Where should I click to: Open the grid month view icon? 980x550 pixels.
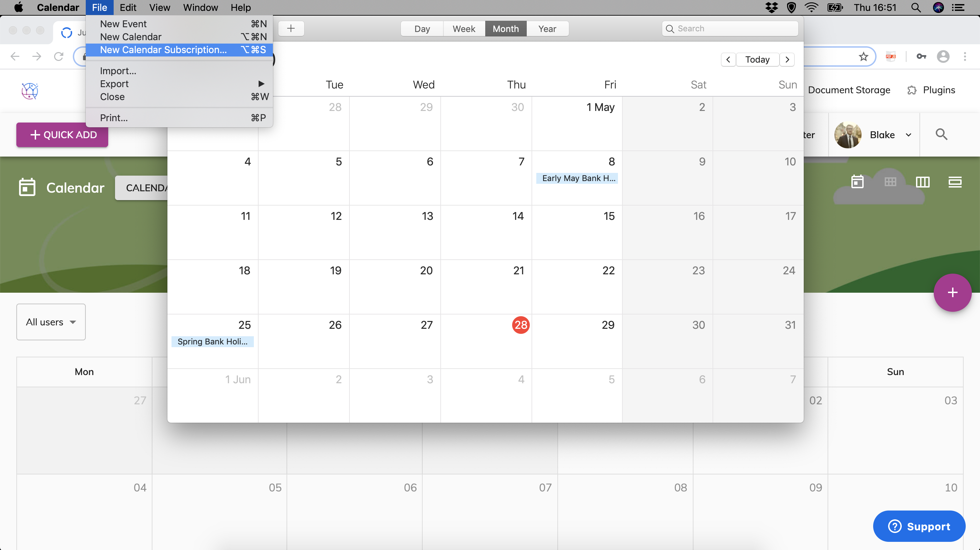890,183
